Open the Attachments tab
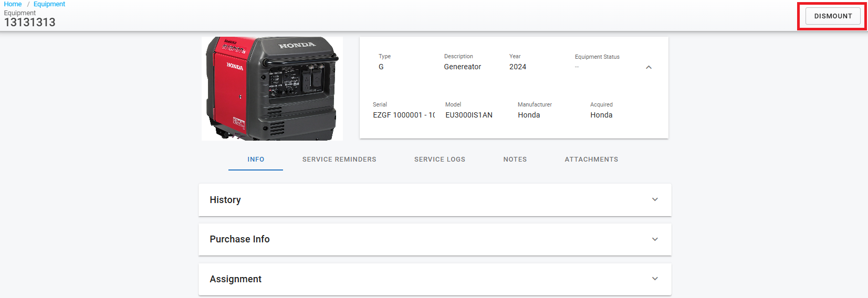This screenshot has height=298, width=868. (x=591, y=159)
